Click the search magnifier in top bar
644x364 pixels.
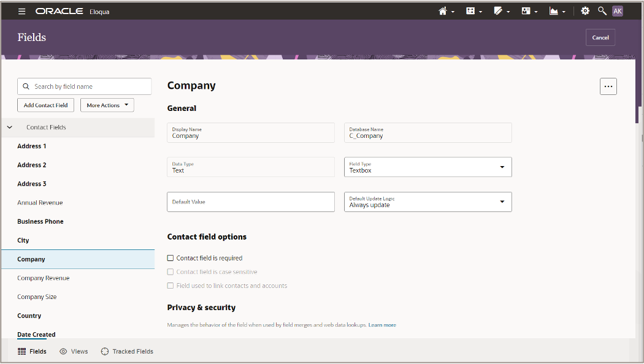coord(602,11)
